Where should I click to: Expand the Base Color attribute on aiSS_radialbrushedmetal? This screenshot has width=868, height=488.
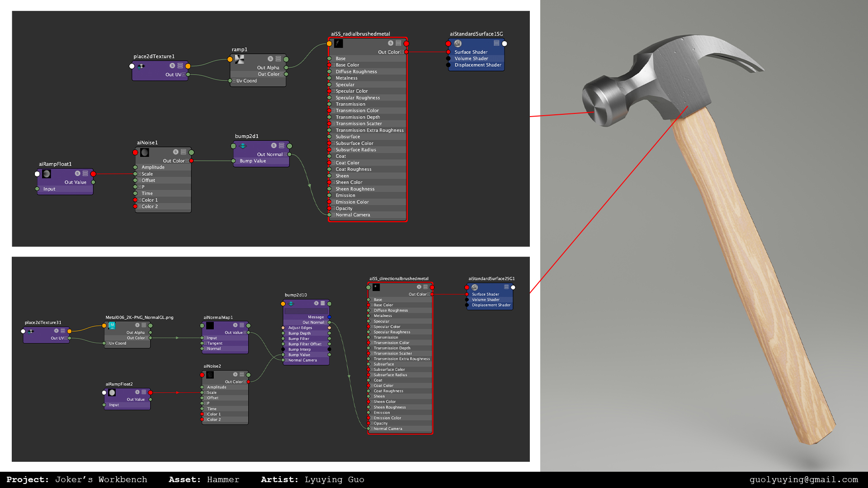333,65
